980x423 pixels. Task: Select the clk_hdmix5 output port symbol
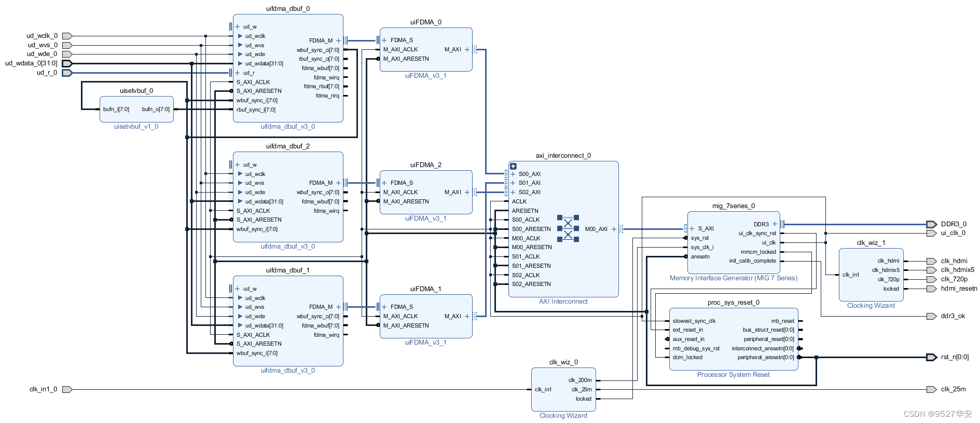tap(931, 270)
